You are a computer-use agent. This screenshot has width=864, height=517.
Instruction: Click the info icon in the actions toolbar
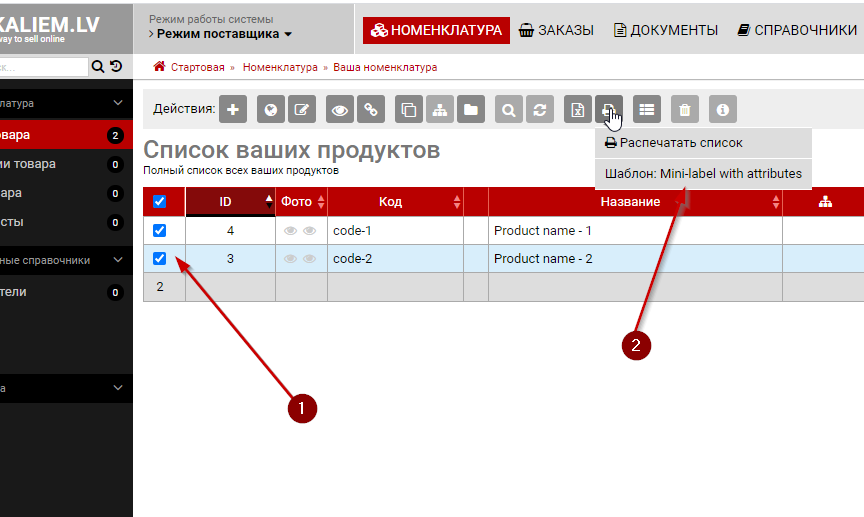click(x=723, y=110)
